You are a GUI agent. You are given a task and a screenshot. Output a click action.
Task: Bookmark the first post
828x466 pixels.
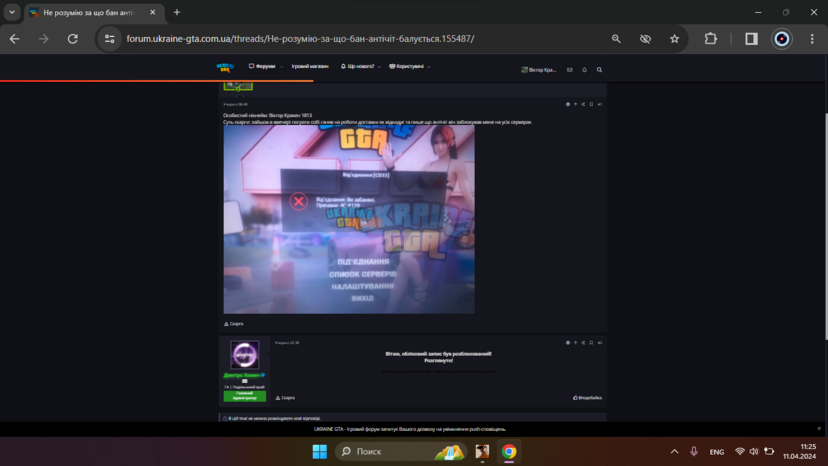pyautogui.click(x=591, y=105)
